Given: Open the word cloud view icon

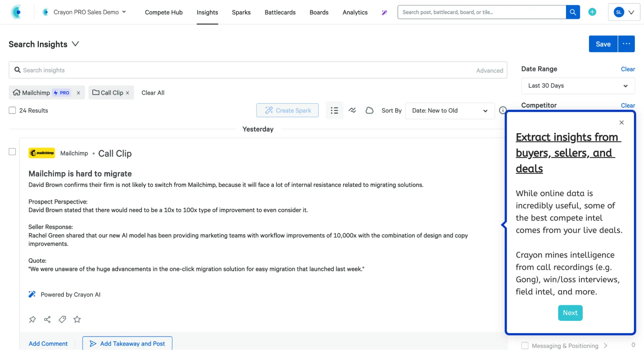Looking at the screenshot, I should [370, 111].
